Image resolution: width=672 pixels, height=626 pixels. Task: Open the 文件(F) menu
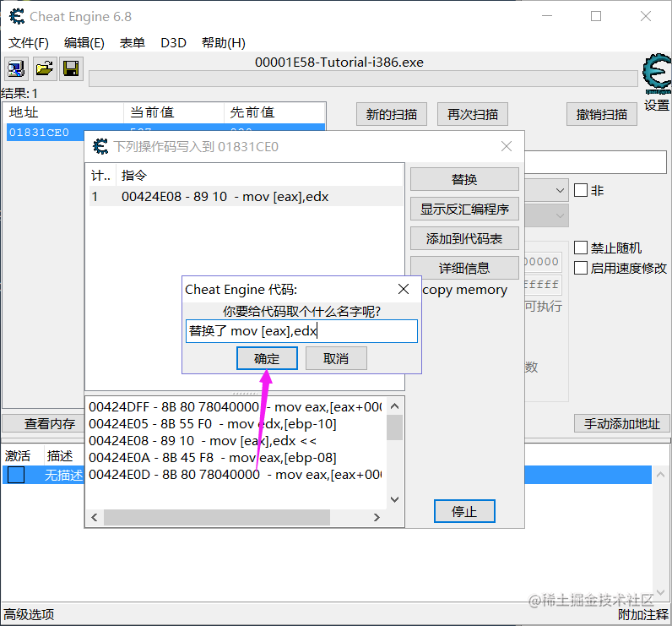click(29, 43)
